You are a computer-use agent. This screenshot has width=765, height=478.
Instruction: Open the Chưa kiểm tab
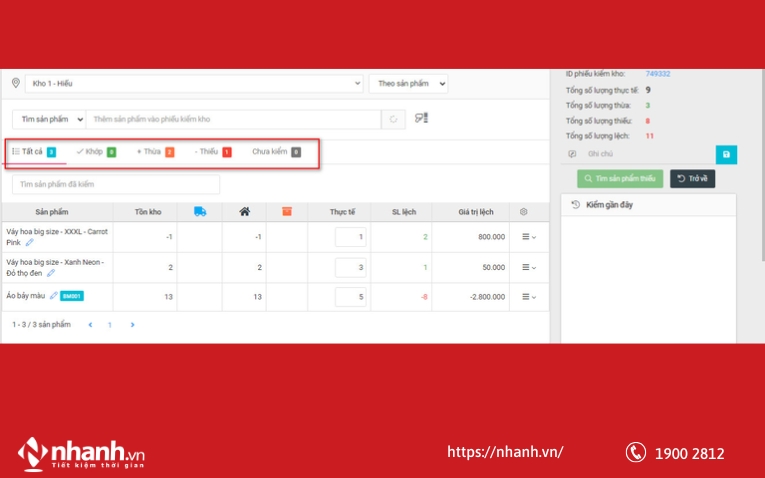click(x=275, y=152)
